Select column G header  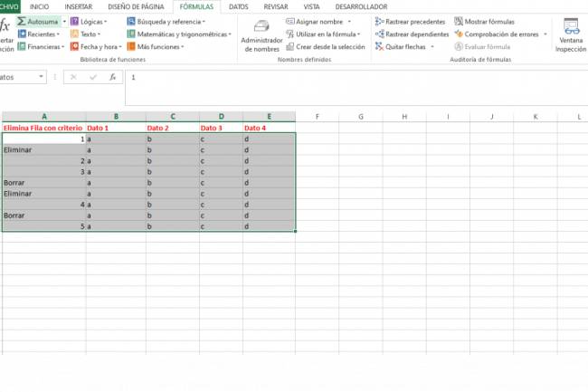[361, 117]
